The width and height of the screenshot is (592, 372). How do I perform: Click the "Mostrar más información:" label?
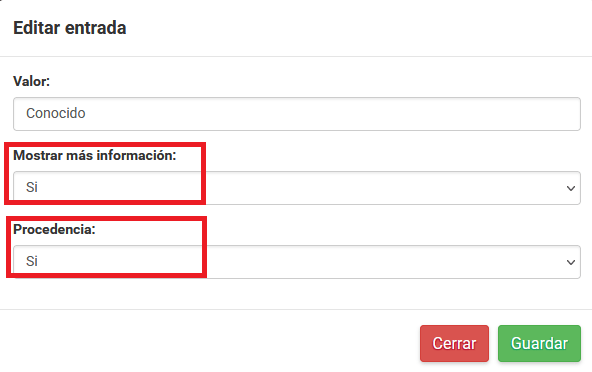click(95, 155)
